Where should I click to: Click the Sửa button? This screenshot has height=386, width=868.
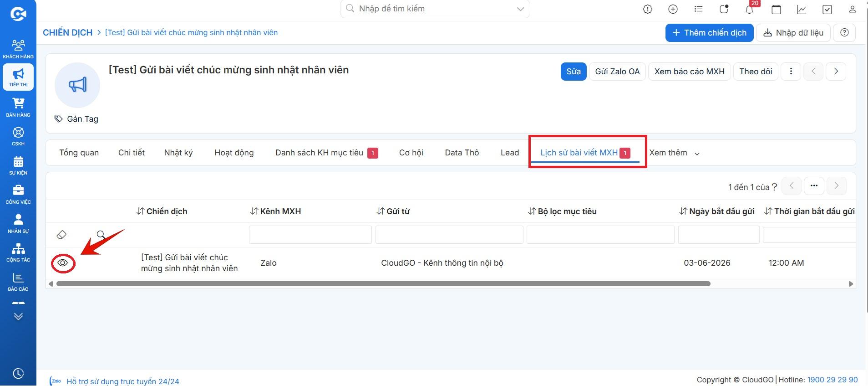point(574,72)
